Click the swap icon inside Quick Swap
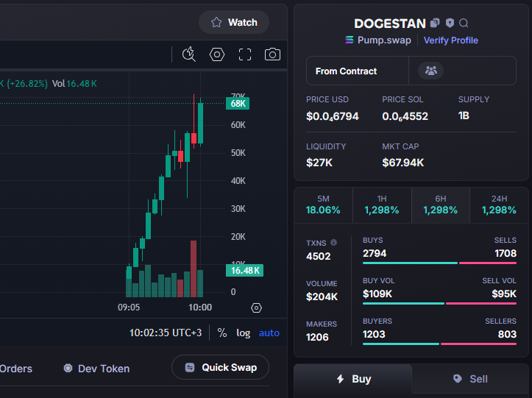The image size is (532, 398). (190, 367)
